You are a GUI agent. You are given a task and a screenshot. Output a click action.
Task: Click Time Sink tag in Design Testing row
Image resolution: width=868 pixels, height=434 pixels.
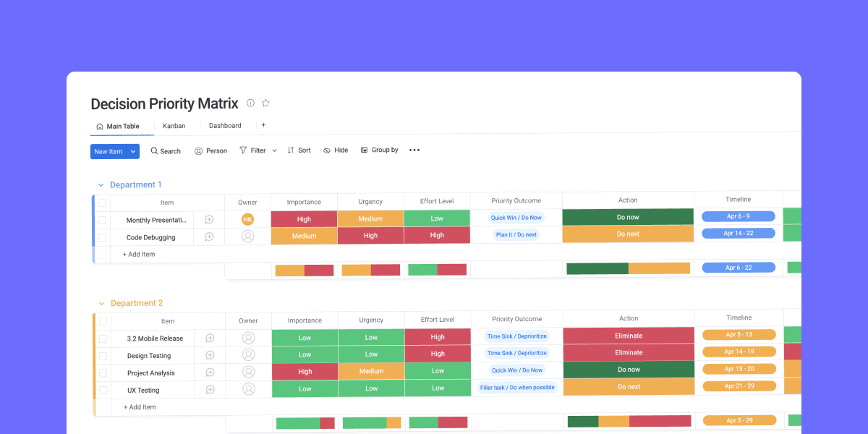click(x=517, y=353)
